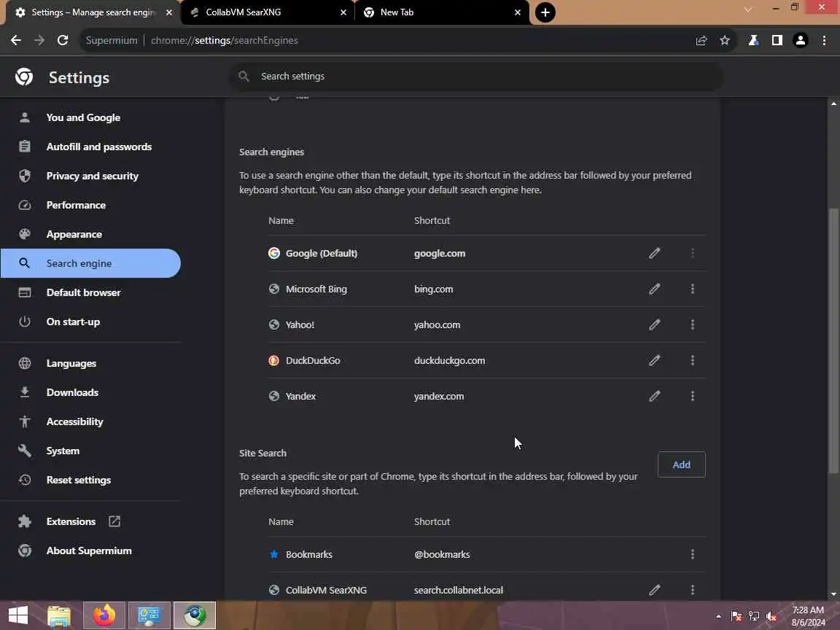This screenshot has width=840, height=630.
Task: Open File Explorer from taskbar
Action: click(x=59, y=615)
